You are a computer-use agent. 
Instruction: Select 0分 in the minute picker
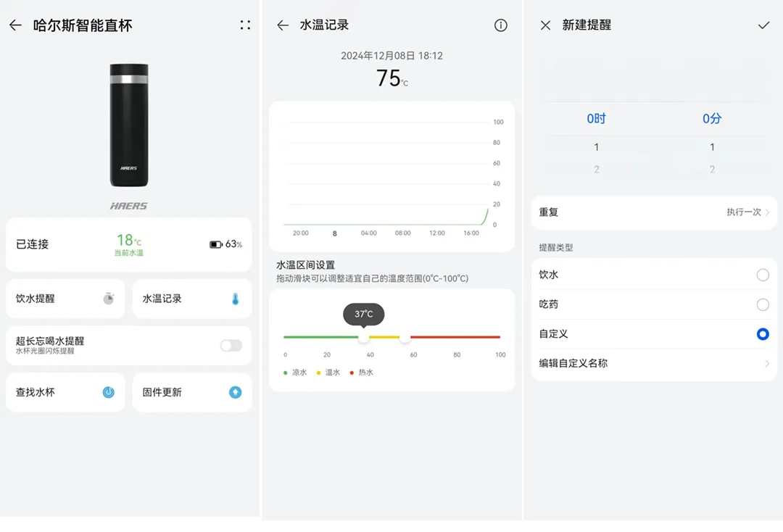coord(712,118)
